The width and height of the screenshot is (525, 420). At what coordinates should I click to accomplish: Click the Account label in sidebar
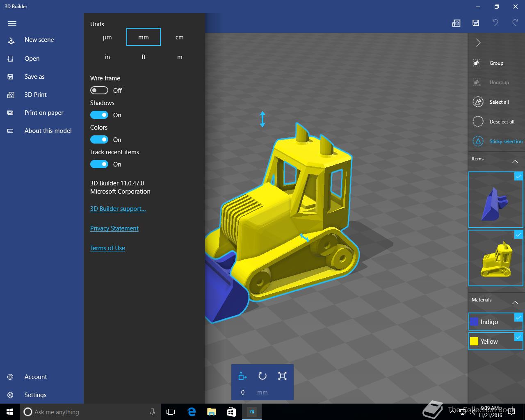36,377
